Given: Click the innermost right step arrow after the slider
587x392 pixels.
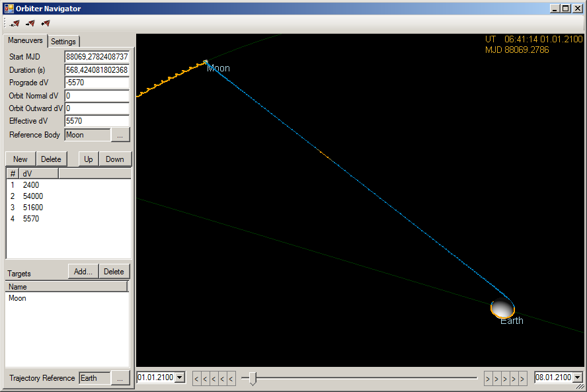Looking at the screenshot, I should click(488, 379).
